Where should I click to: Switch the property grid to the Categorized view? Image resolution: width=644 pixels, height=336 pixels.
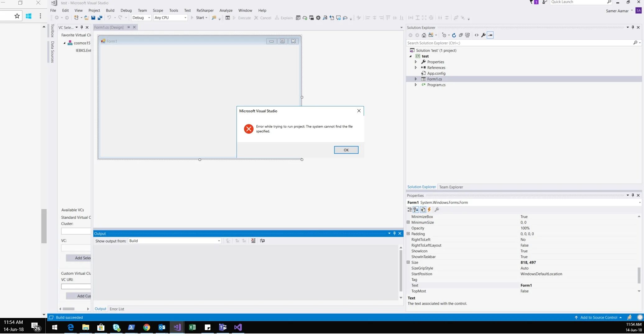[410, 210]
